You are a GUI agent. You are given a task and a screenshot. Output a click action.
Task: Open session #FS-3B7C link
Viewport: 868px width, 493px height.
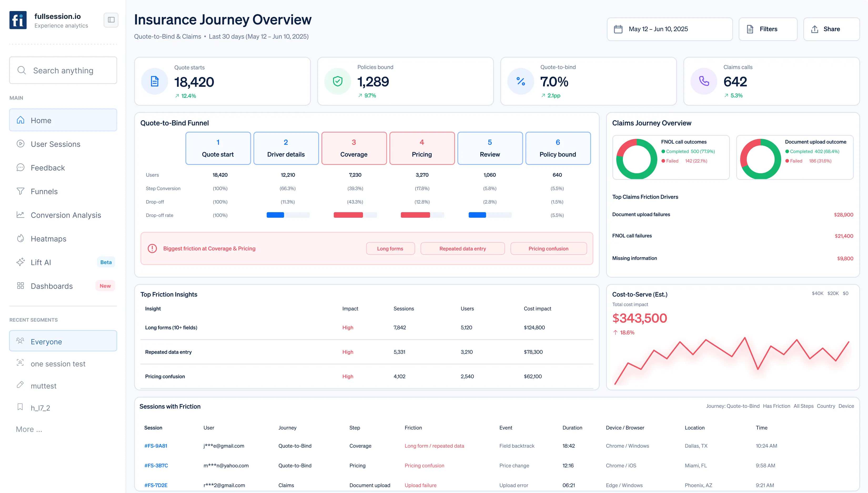[x=156, y=466]
